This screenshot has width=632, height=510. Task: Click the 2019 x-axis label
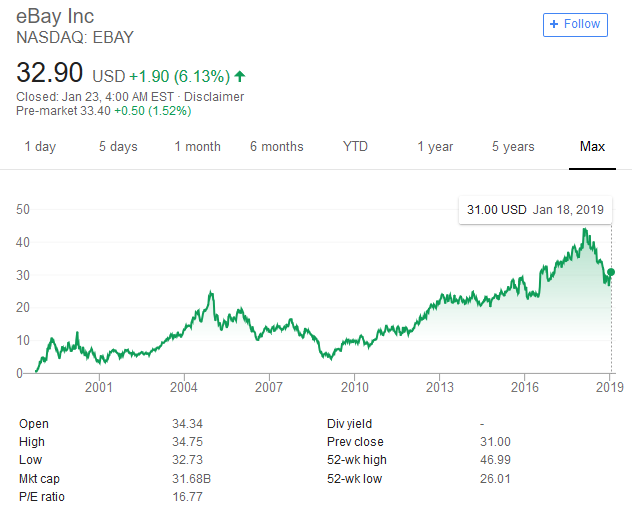click(x=610, y=387)
